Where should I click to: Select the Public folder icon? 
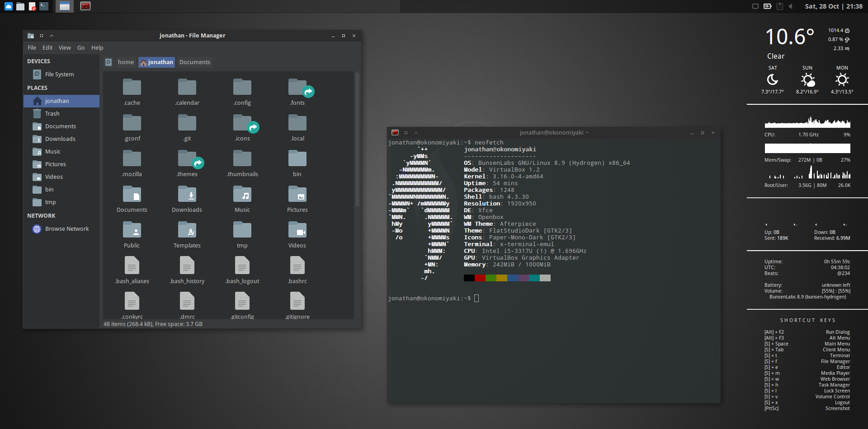[x=132, y=229]
